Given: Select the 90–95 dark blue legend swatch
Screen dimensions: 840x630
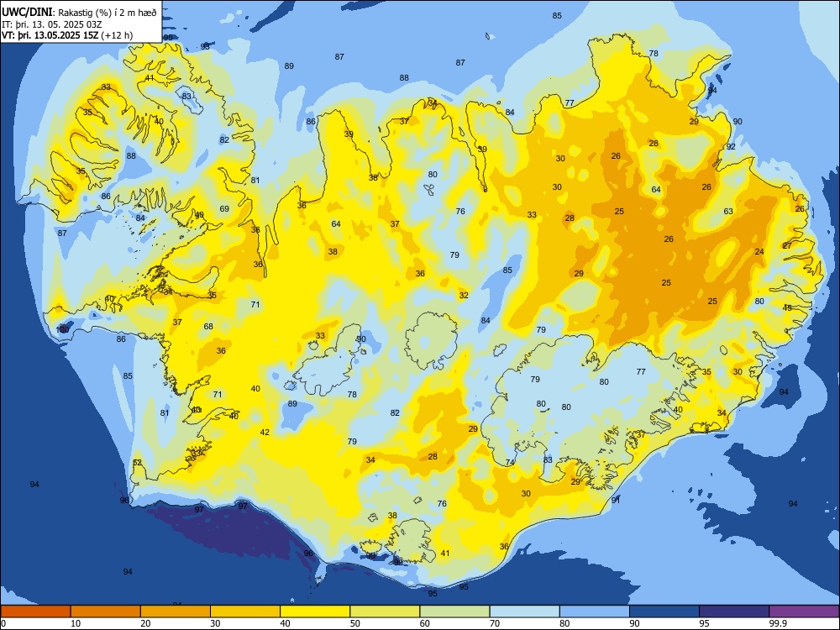Looking at the screenshot, I should tap(664, 612).
